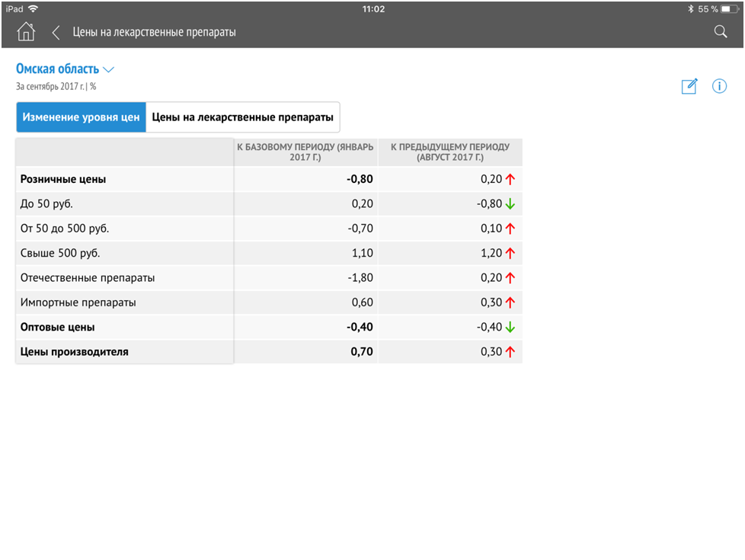Tap green down arrow in До 50 руб. row
745x560 pixels.
point(510,204)
